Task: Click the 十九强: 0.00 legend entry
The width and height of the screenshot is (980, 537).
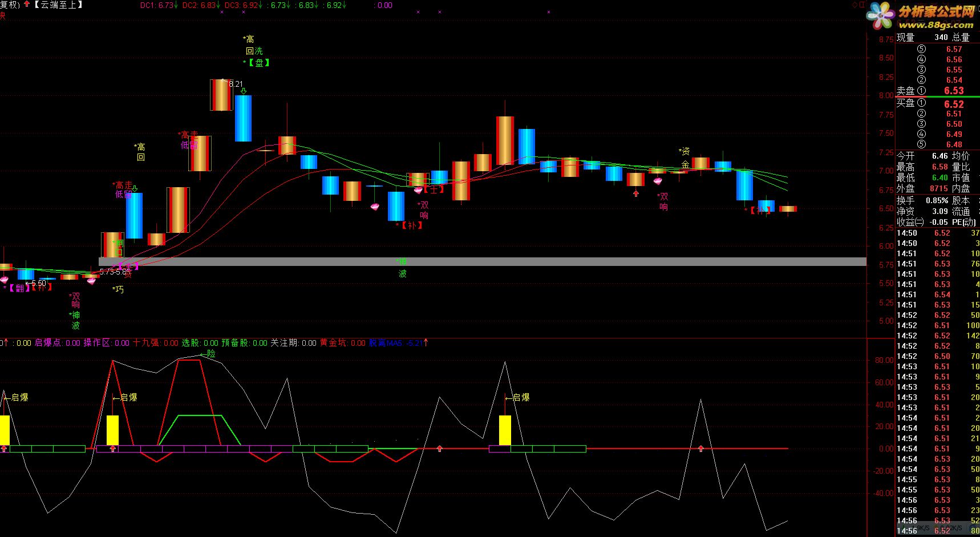Action: point(156,343)
